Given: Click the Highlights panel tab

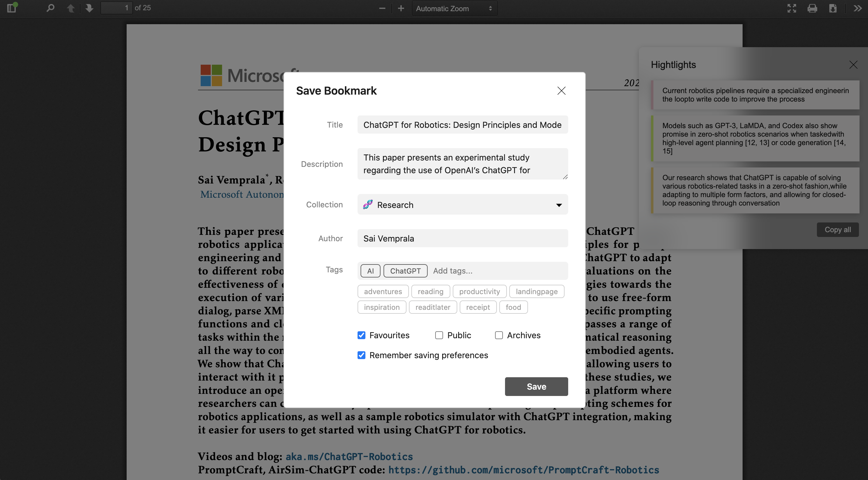Looking at the screenshot, I should pyautogui.click(x=674, y=64).
